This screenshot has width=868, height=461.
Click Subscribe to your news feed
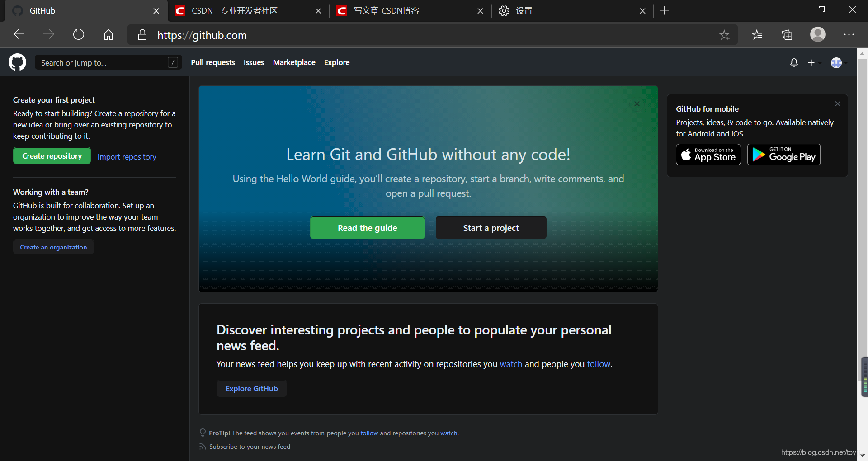pyautogui.click(x=250, y=447)
